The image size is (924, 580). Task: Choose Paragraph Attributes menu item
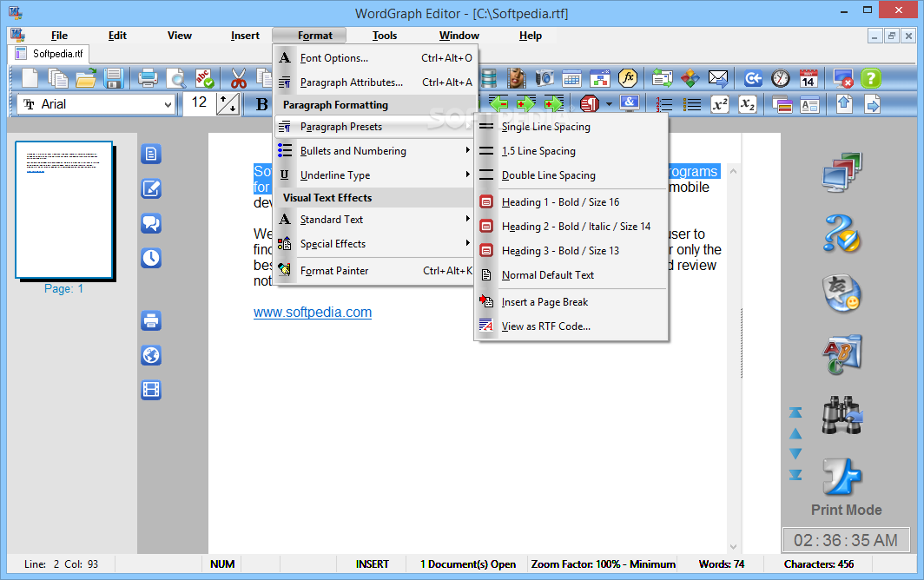point(375,82)
